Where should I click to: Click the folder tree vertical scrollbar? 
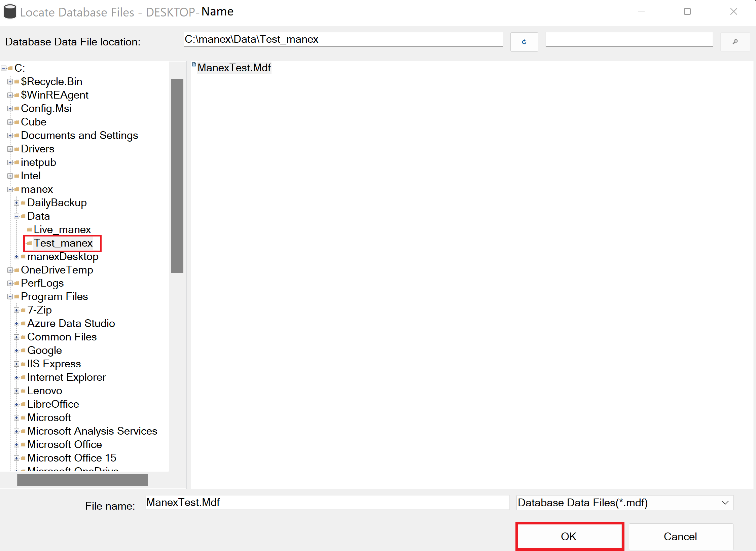tap(177, 176)
